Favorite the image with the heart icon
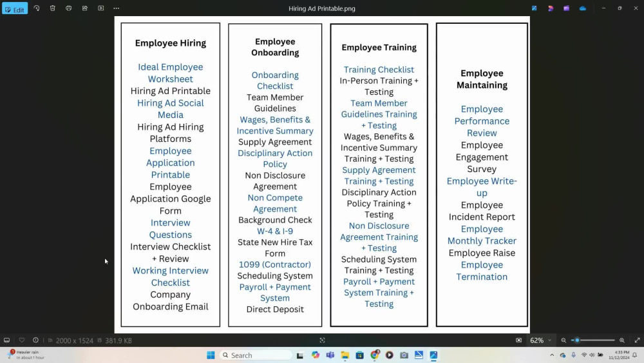Image resolution: width=644 pixels, height=363 pixels. coord(22,340)
